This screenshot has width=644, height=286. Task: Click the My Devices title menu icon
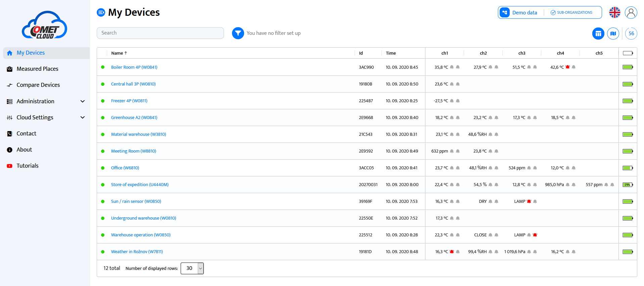click(x=101, y=12)
